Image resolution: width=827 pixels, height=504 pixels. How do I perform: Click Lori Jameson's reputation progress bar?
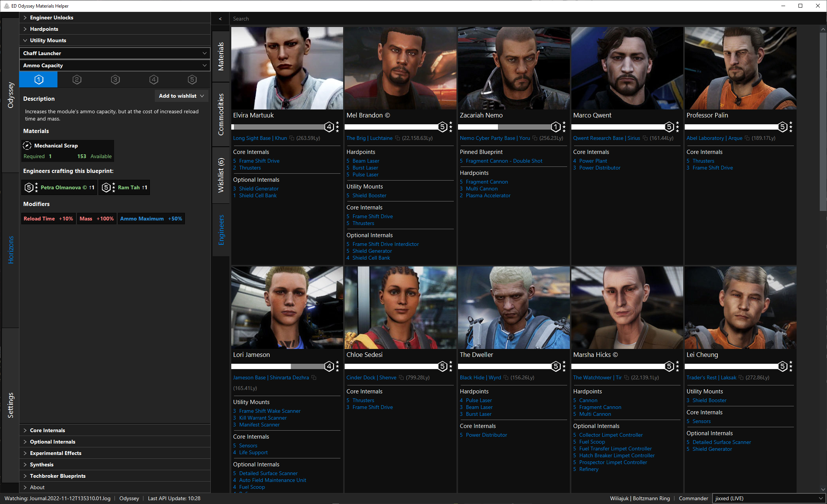(x=278, y=366)
